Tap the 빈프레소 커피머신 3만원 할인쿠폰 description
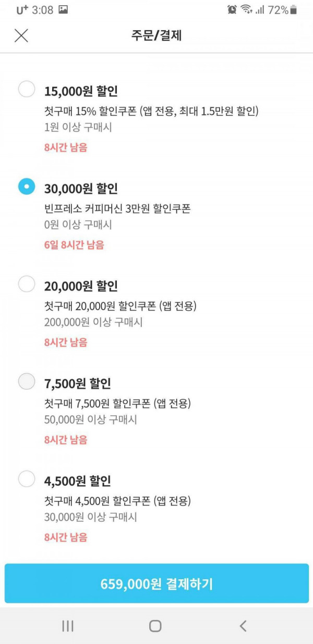 tap(117, 209)
